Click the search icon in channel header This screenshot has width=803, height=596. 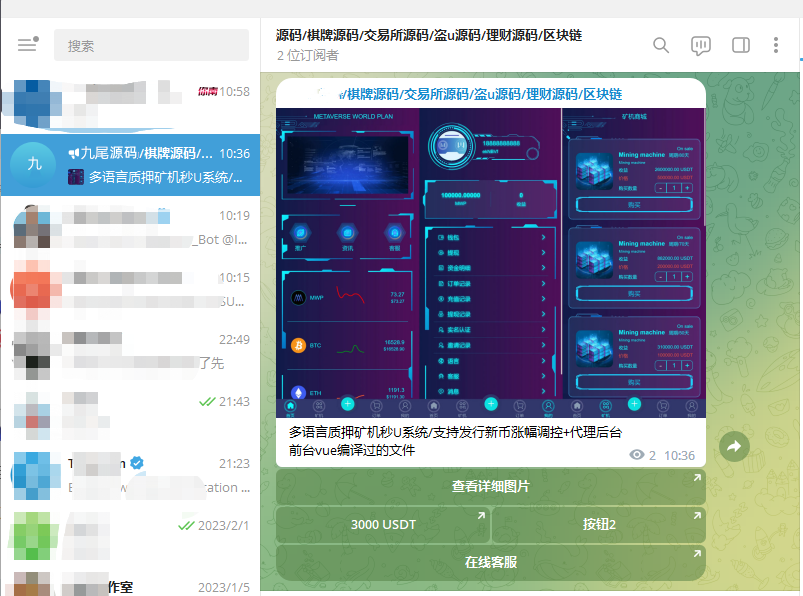coord(661,45)
